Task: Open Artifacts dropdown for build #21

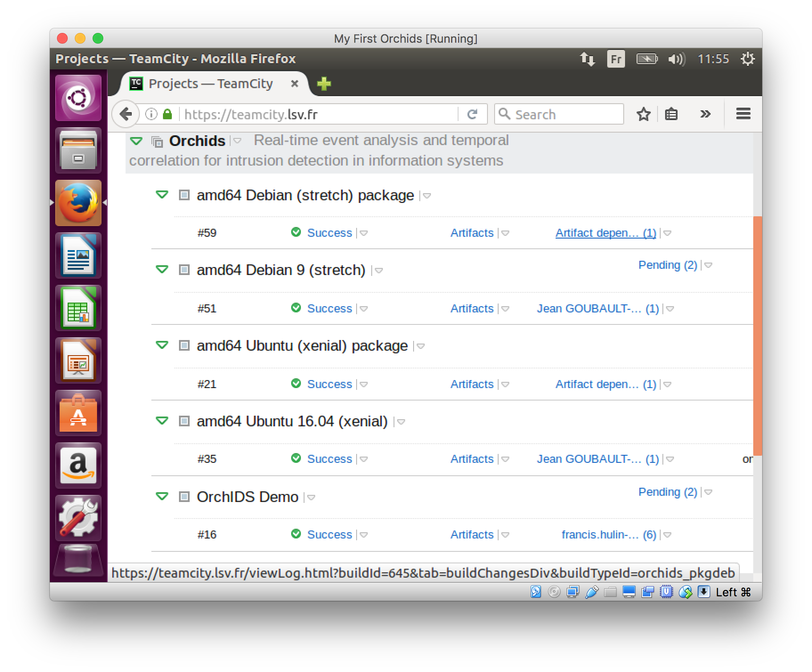Action: pyautogui.click(x=505, y=385)
